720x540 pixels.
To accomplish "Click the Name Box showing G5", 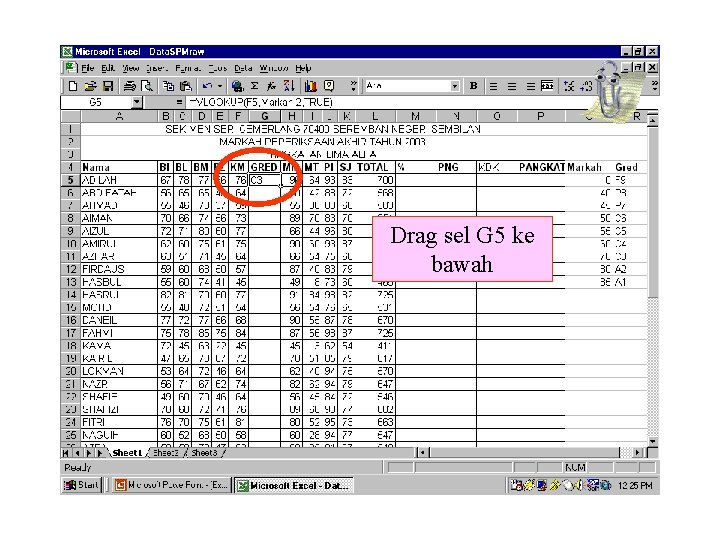I will [x=96, y=102].
